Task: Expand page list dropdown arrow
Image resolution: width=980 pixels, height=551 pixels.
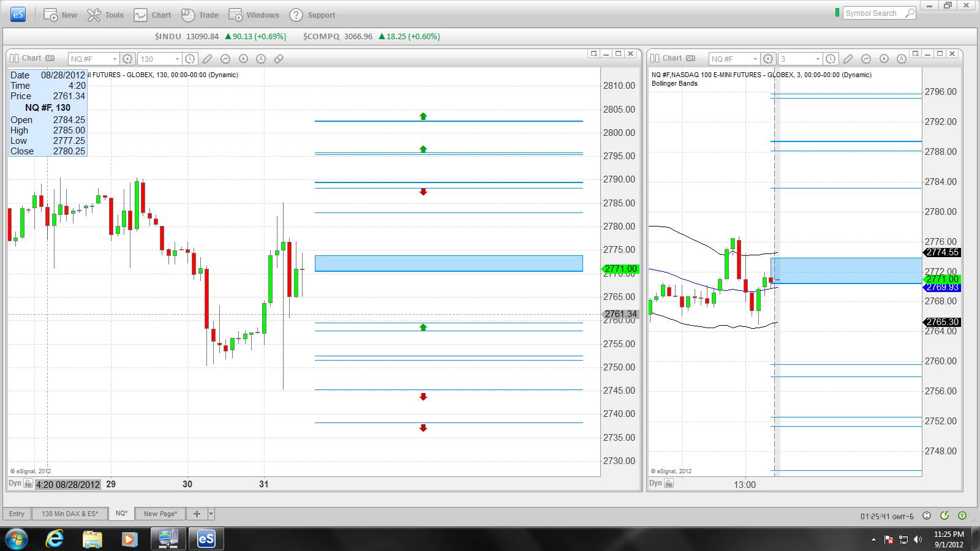Action: [x=211, y=514]
